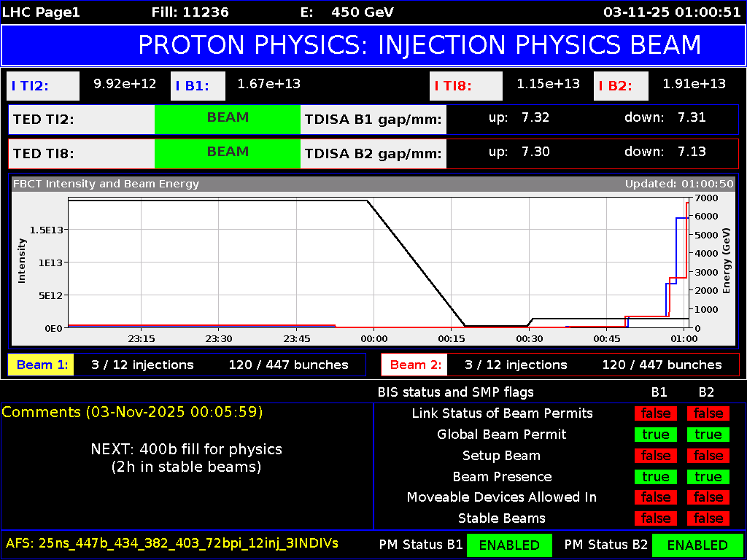This screenshot has height=560, width=747.
Task: Open the Beam 1 injection status panel
Action: pos(40,365)
